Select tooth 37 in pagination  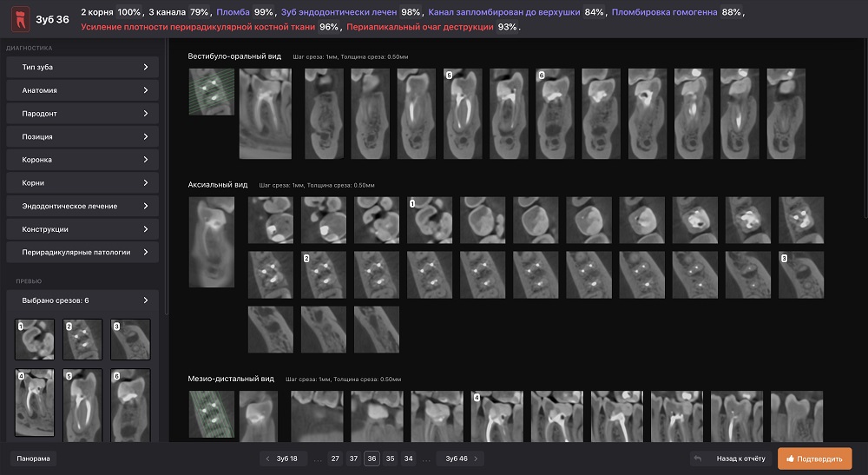tap(353, 459)
